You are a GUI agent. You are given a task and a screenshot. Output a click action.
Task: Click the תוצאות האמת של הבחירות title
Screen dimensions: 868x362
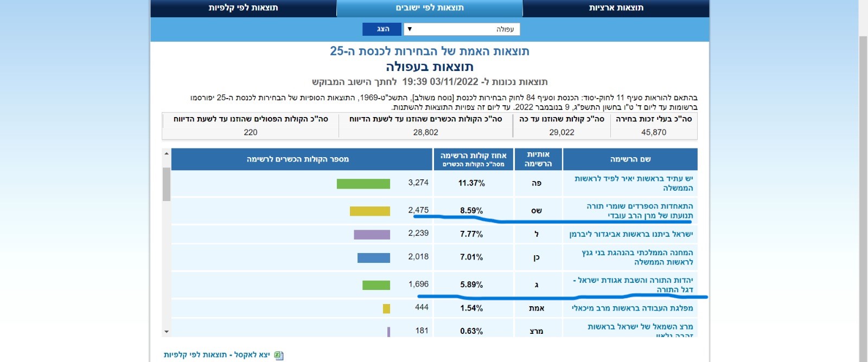[x=430, y=51]
